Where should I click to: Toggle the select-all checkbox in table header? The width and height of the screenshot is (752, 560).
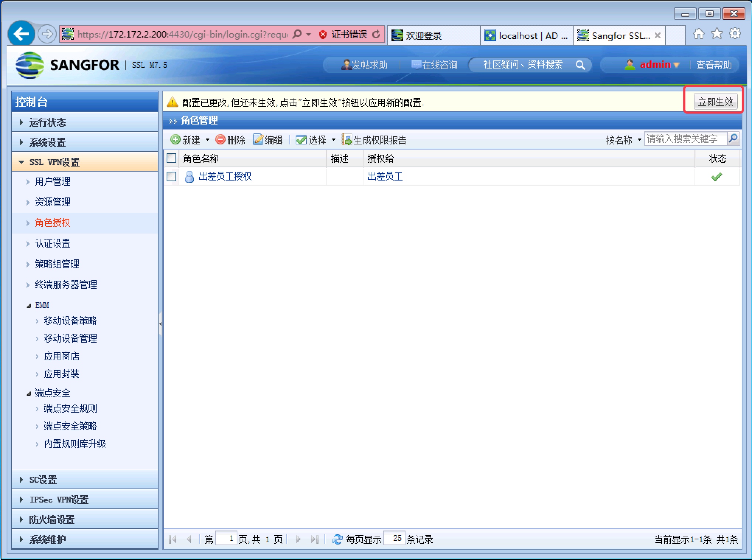pyautogui.click(x=171, y=158)
